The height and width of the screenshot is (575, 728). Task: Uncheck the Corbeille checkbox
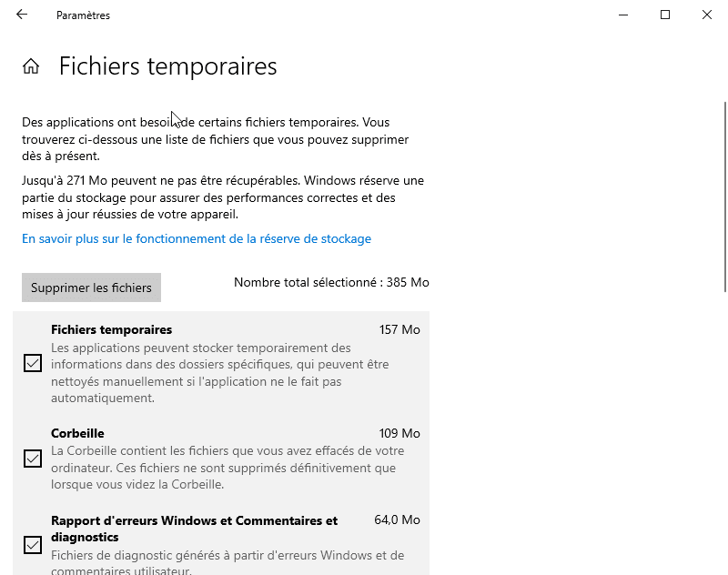[33, 459]
